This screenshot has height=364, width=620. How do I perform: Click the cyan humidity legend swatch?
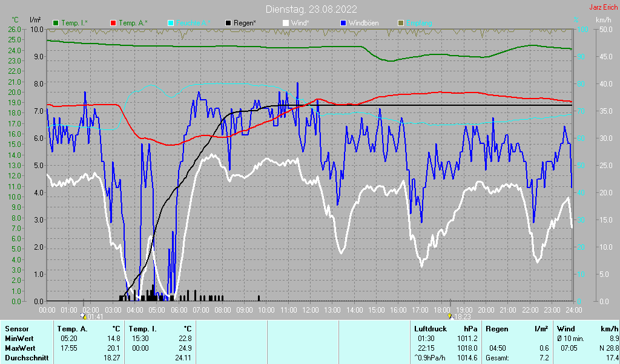[x=171, y=23]
